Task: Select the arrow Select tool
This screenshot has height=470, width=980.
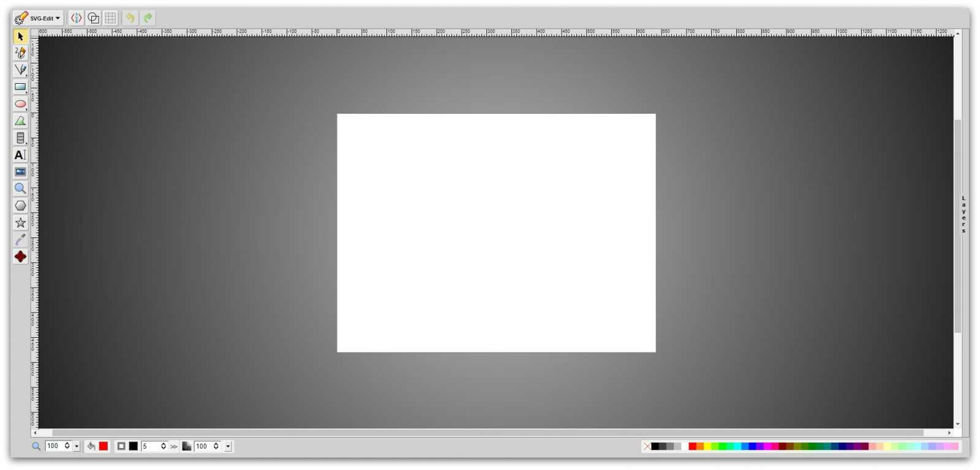Action: pos(20,37)
